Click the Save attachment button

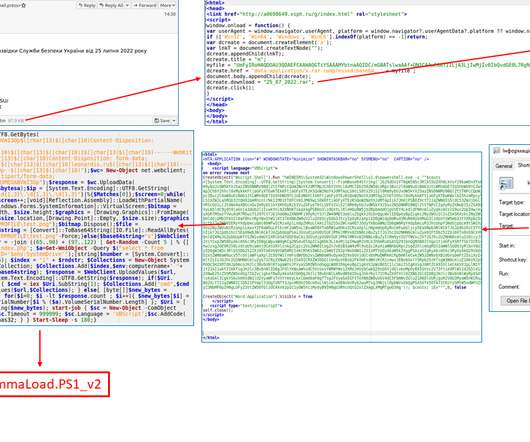pos(162,120)
